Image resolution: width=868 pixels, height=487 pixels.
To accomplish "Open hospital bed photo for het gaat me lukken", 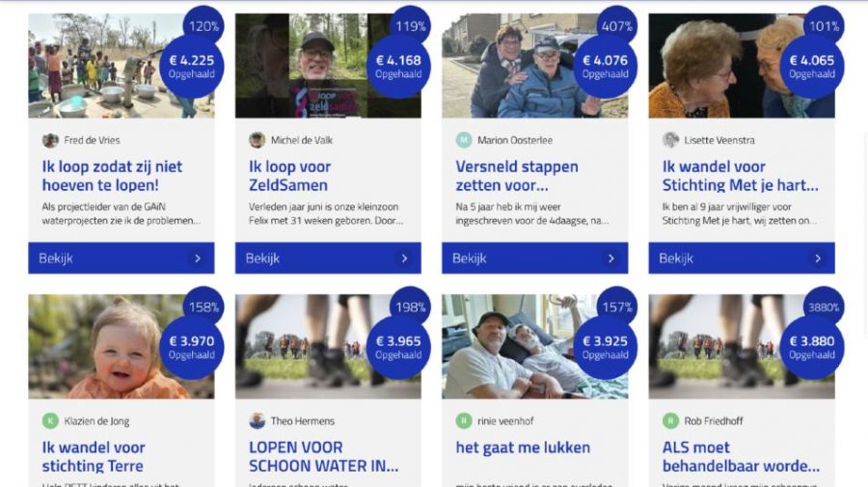I will [x=534, y=346].
